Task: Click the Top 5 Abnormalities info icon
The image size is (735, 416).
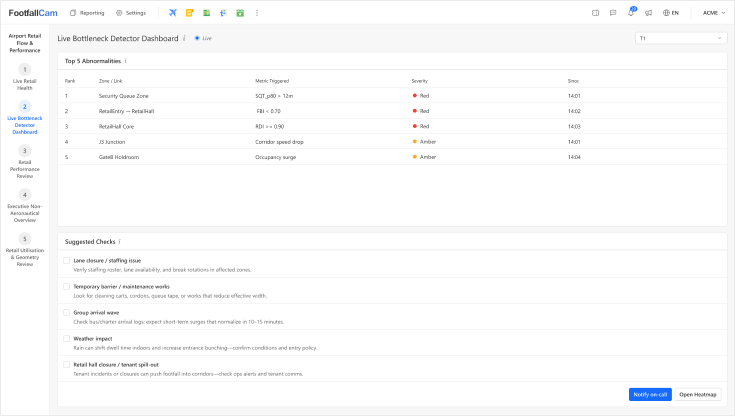Action: 126,61
